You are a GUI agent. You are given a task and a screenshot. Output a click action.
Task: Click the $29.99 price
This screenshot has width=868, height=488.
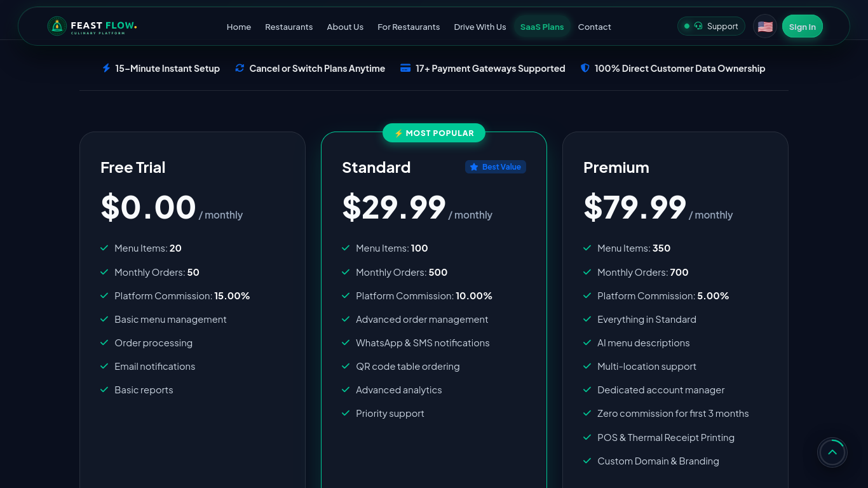click(x=394, y=207)
